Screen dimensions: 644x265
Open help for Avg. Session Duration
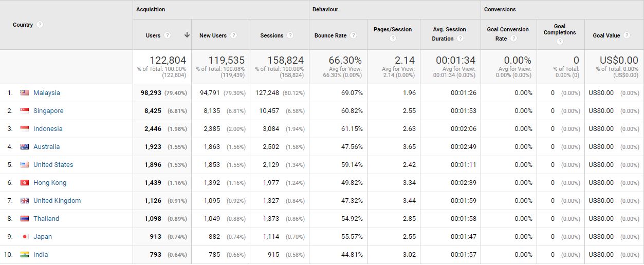[x=460, y=39]
